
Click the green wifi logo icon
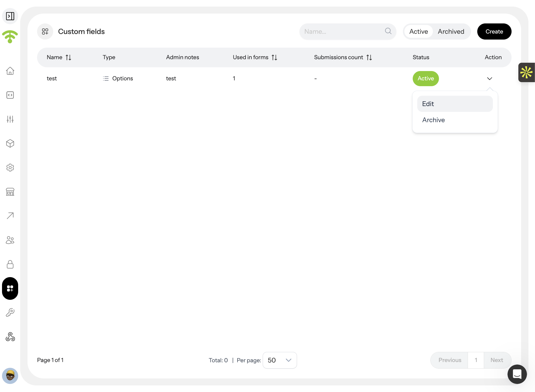tap(10, 37)
